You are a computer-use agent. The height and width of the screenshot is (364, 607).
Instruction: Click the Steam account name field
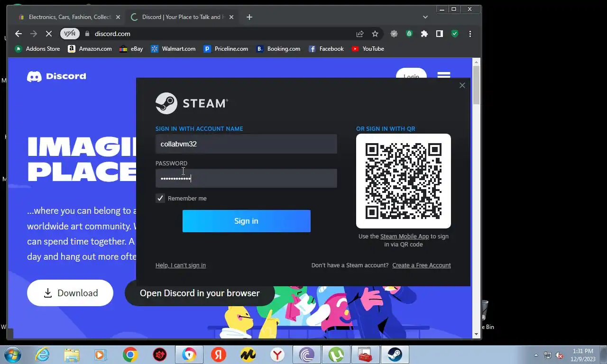(x=246, y=144)
